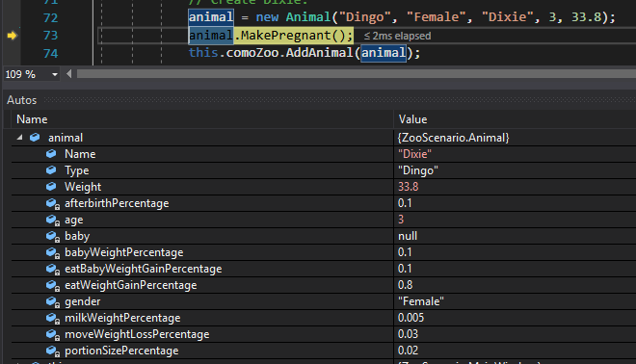Select the babyWeightPercentage row
Viewport: 636px width, 364px height.
[324, 252]
